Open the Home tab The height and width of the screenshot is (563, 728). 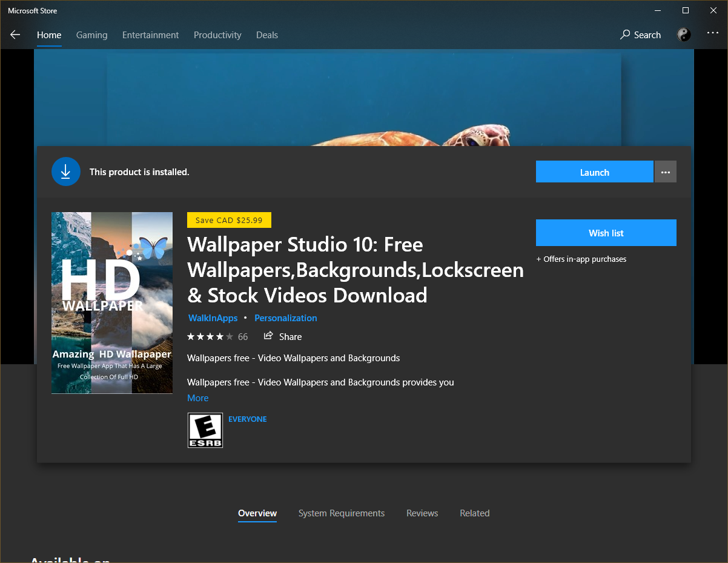click(x=49, y=35)
